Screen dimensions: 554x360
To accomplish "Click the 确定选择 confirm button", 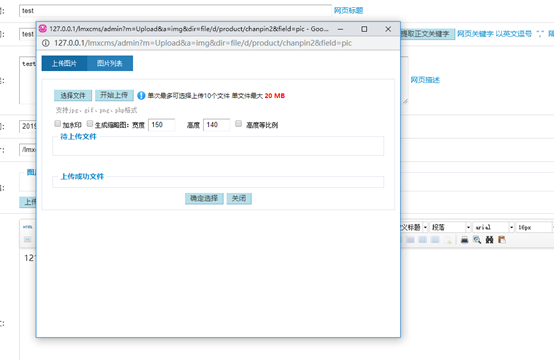I will tap(204, 199).
